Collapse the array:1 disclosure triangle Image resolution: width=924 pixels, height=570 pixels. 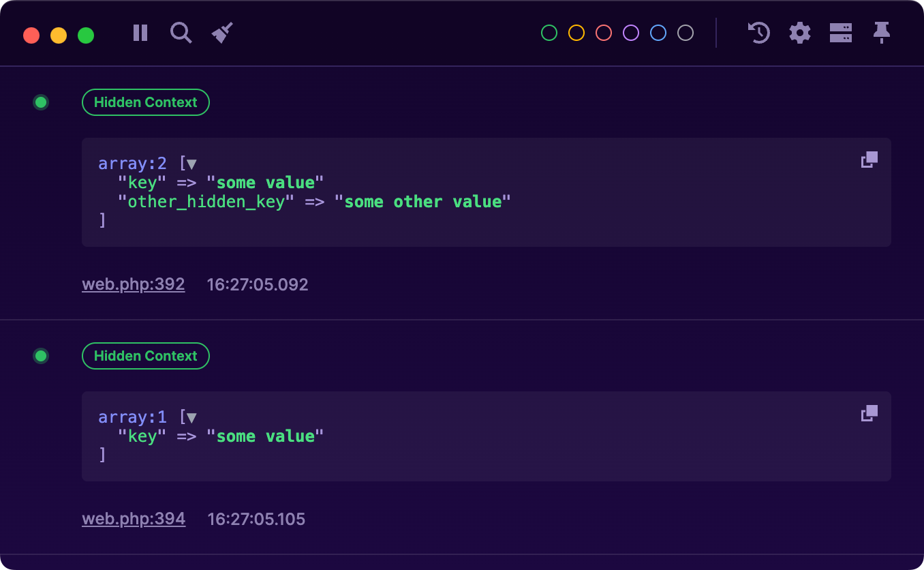[190, 417]
